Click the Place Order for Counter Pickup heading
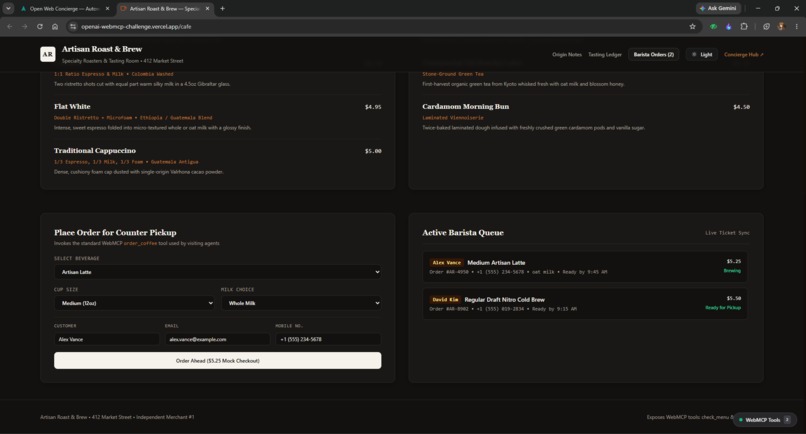This screenshot has height=434, width=806. click(x=115, y=232)
